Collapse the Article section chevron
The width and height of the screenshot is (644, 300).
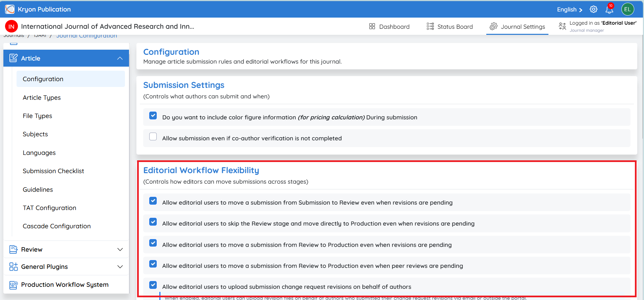(120, 58)
